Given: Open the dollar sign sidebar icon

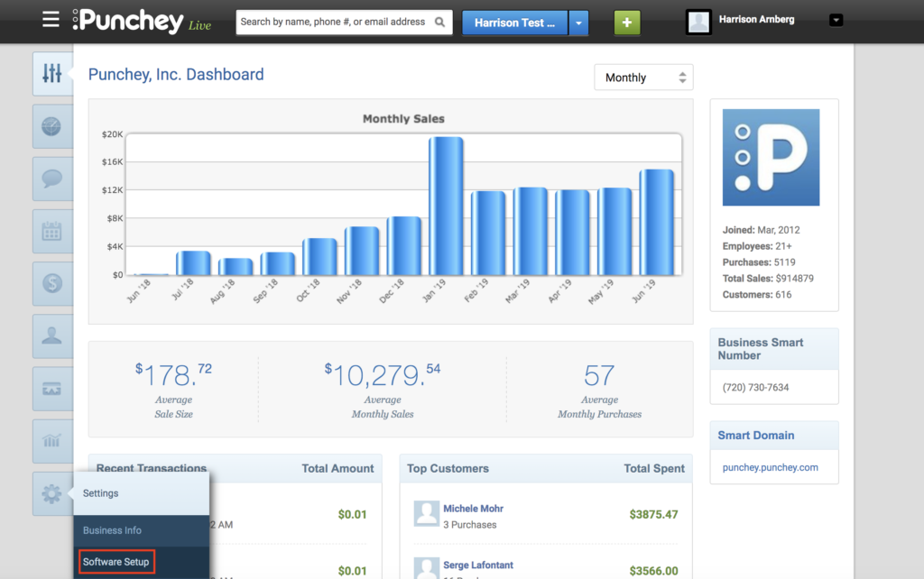Looking at the screenshot, I should pos(51,283).
